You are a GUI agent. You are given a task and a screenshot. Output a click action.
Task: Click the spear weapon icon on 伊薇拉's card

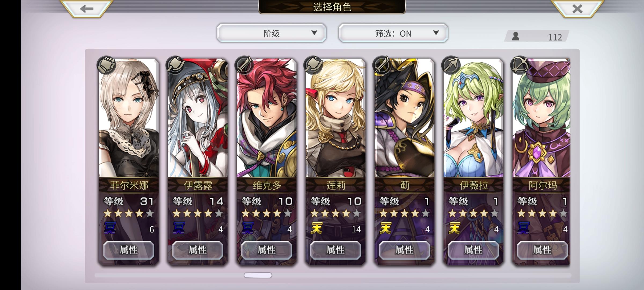[x=451, y=65]
